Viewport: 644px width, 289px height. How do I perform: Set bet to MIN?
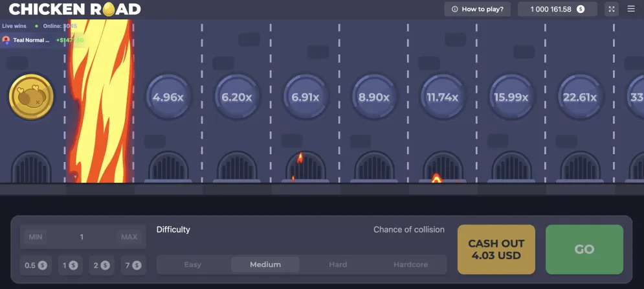pyautogui.click(x=36, y=237)
